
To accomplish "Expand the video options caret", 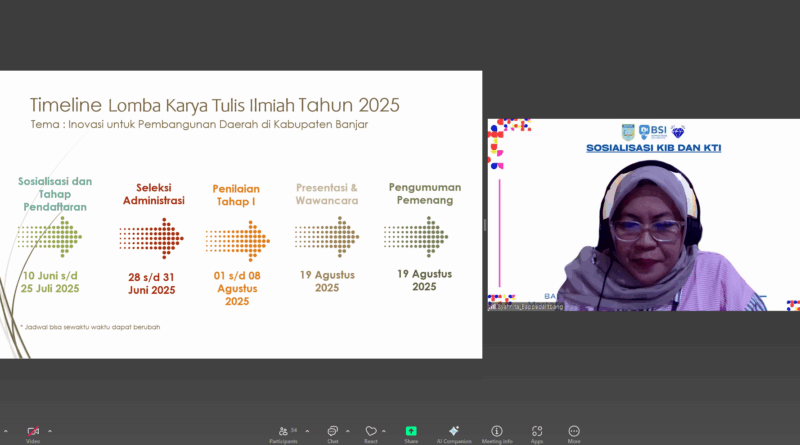I will point(49,431).
